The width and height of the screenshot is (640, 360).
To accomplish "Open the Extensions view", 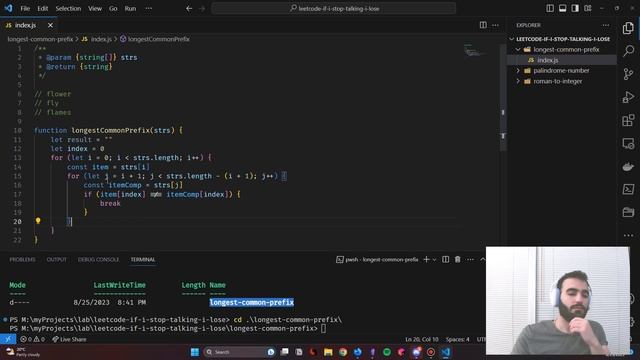I will 628,120.
